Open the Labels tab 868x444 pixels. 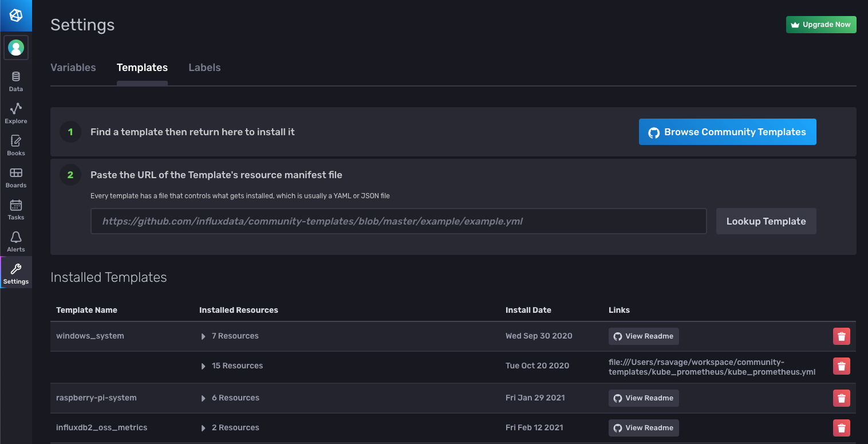coord(204,67)
